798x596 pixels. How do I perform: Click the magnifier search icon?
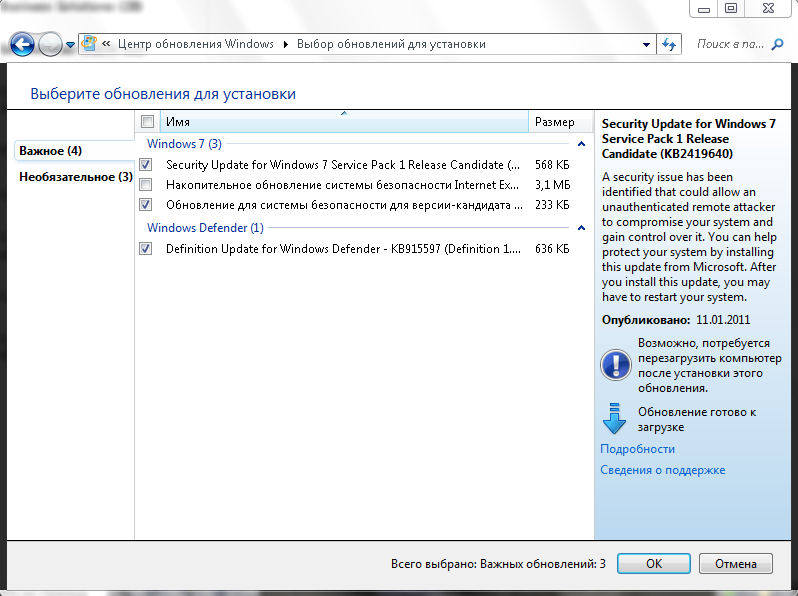click(x=777, y=44)
